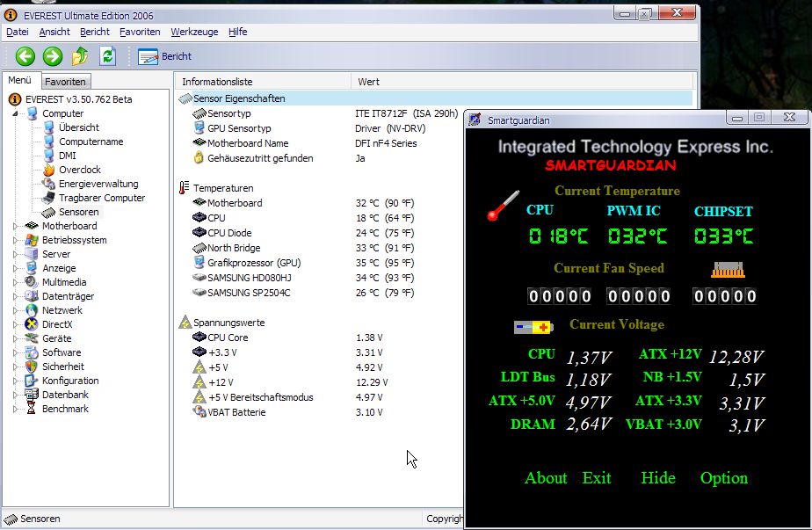
Task: Open the Ansicht menu
Action: tap(54, 32)
